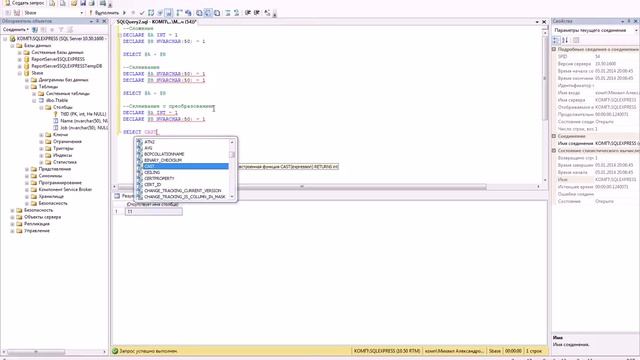Click the debug arrow next to Выполнить

pyautogui.click(x=124, y=13)
